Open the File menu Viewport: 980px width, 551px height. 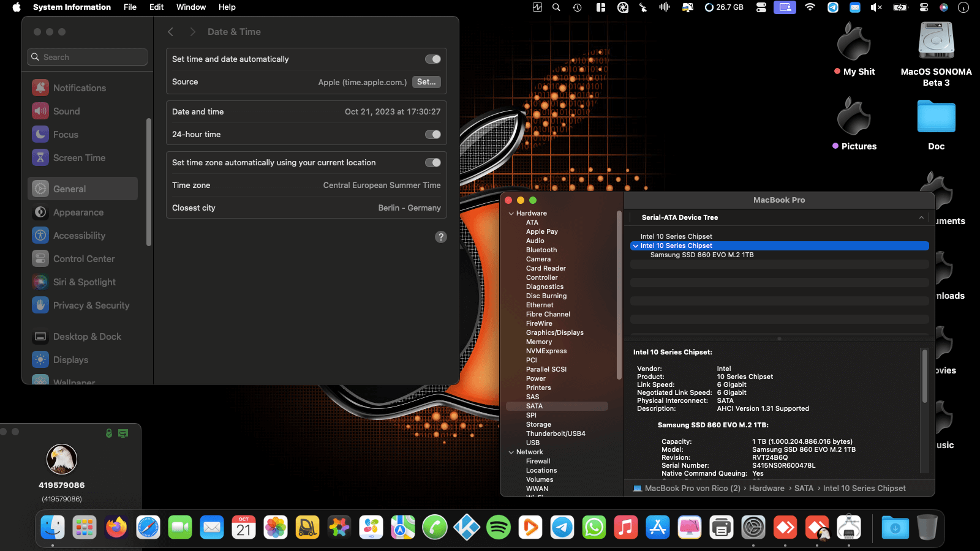130,7
